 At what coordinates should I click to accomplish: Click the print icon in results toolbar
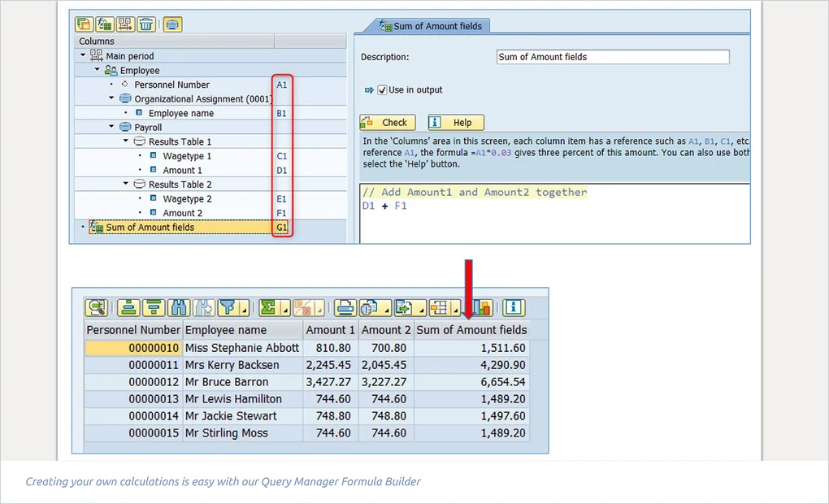tap(345, 308)
